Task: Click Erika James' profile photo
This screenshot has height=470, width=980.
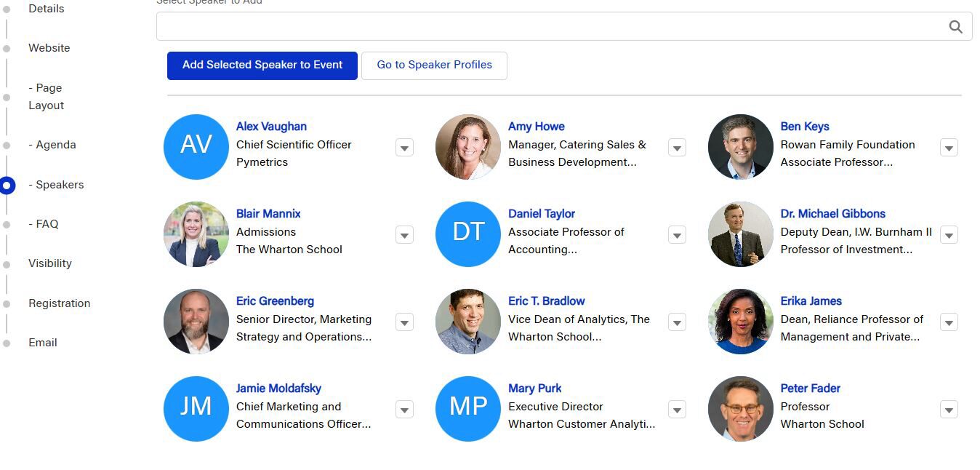Action: click(741, 321)
